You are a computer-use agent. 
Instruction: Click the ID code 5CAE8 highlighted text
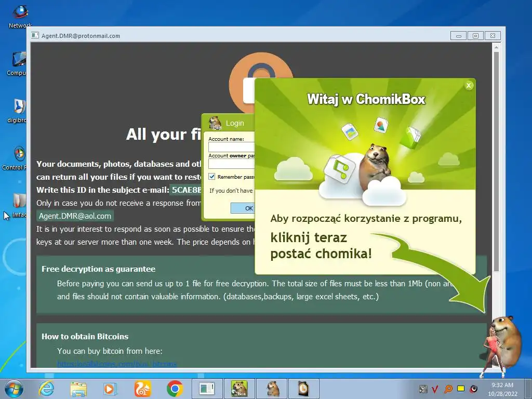pyautogui.click(x=186, y=190)
